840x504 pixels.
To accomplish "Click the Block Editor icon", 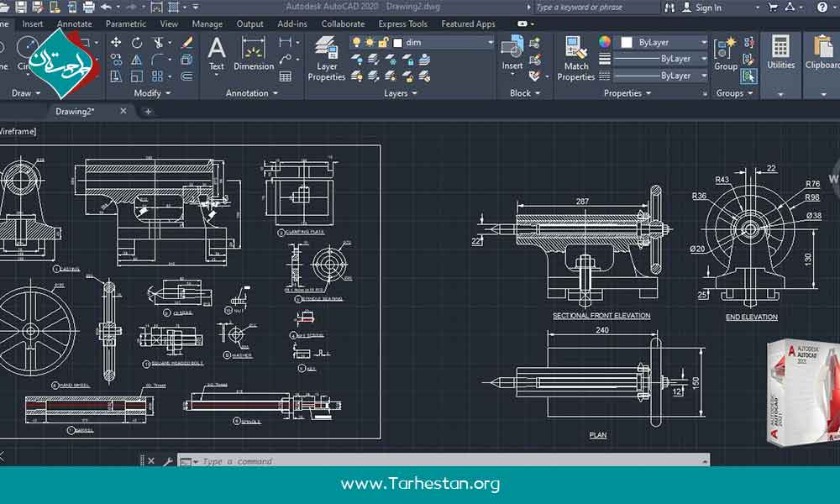I will point(534,60).
